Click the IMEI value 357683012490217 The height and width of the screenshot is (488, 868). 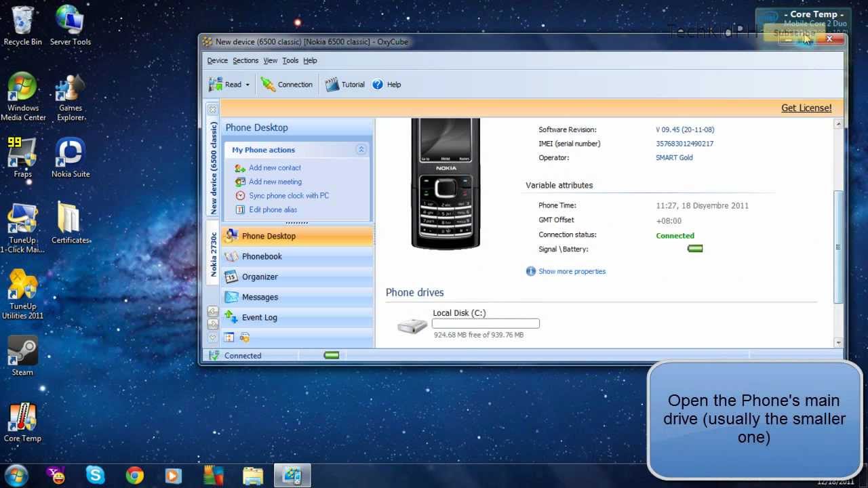684,144
